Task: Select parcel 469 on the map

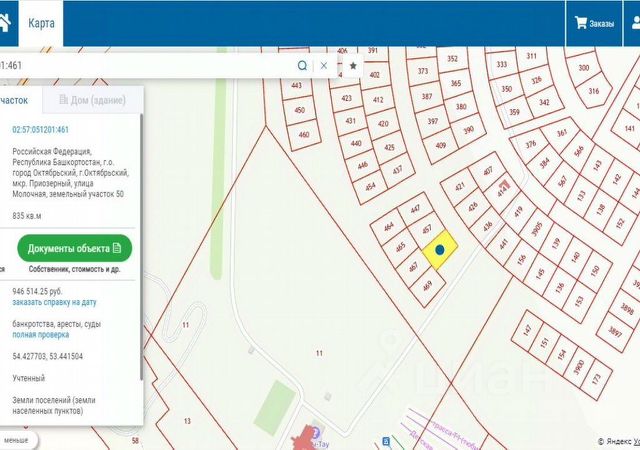Action: (x=427, y=286)
